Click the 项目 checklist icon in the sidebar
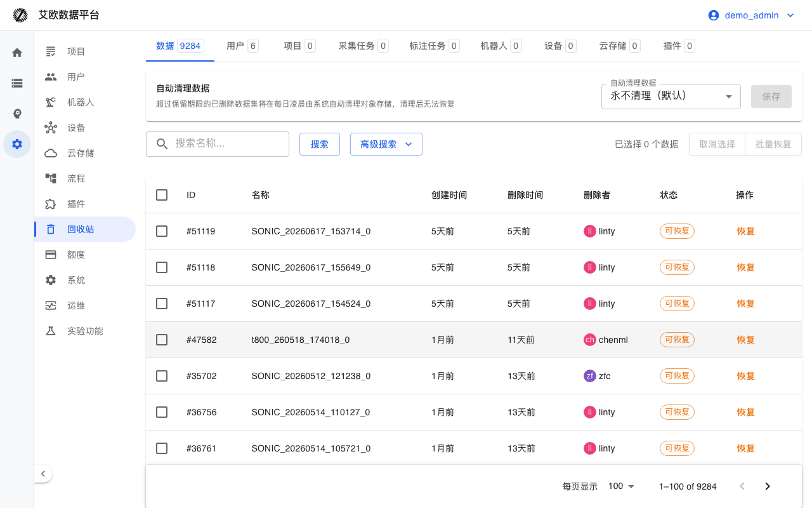Image resolution: width=812 pixels, height=508 pixels. [x=51, y=51]
